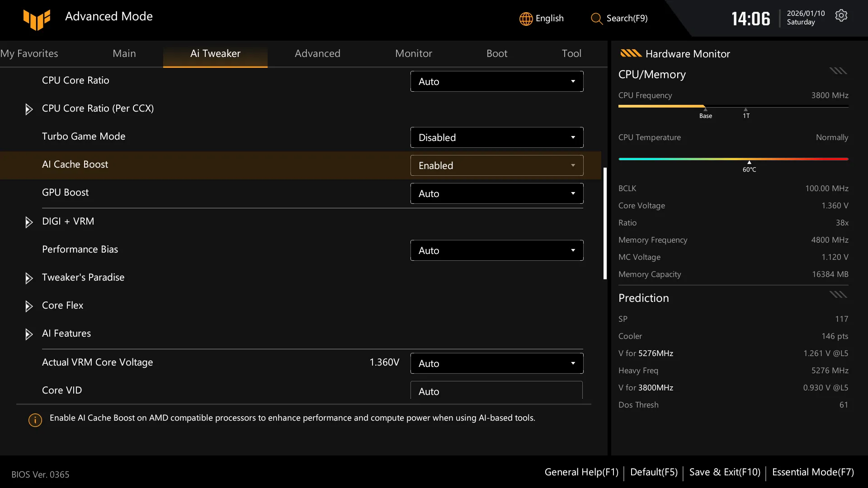Expand Tweaker's Paradise submenu
The height and width of the screenshot is (488, 868).
(29, 278)
